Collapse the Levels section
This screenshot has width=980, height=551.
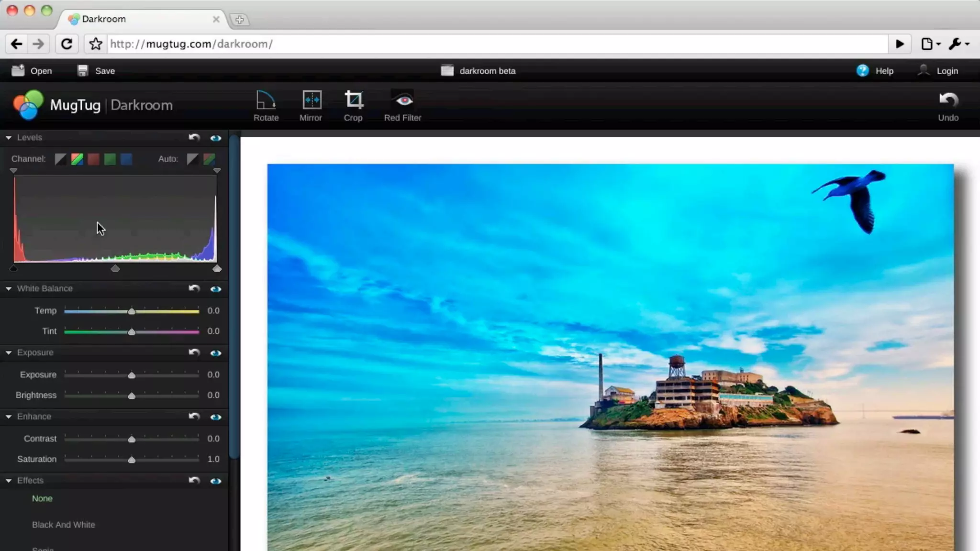pos(9,138)
